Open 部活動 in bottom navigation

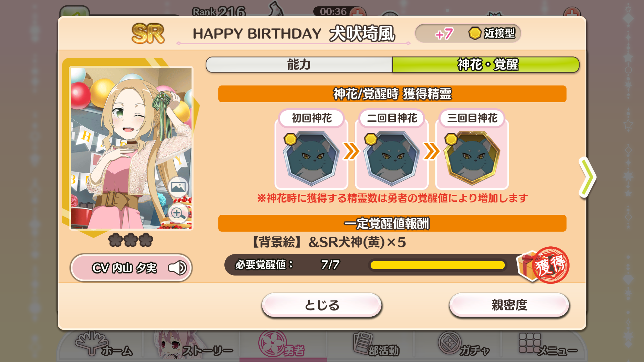point(376,345)
